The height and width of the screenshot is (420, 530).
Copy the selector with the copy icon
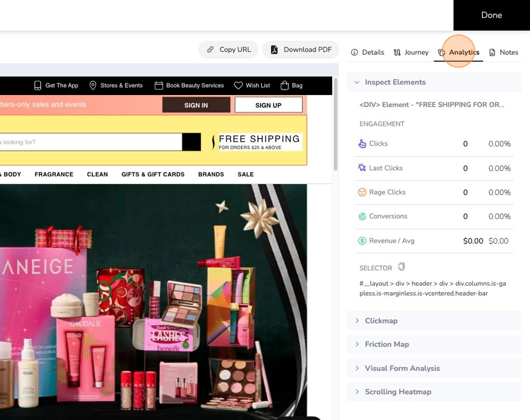pos(401,267)
